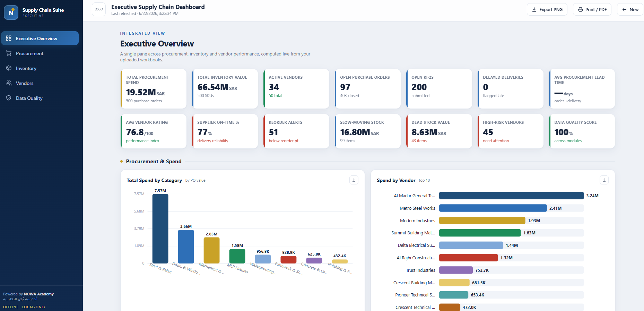
Task: Select the Inventory box icon
Action: (x=9, y=68)
